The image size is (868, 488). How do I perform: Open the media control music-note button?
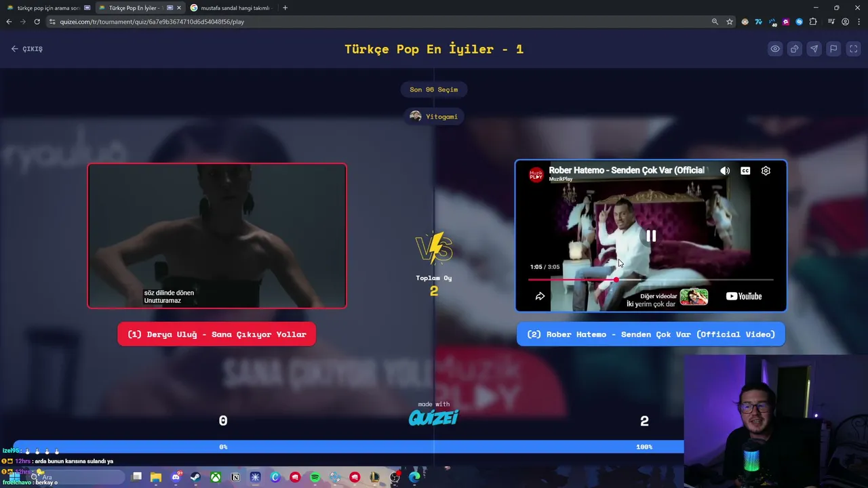(x=831, y=22)
